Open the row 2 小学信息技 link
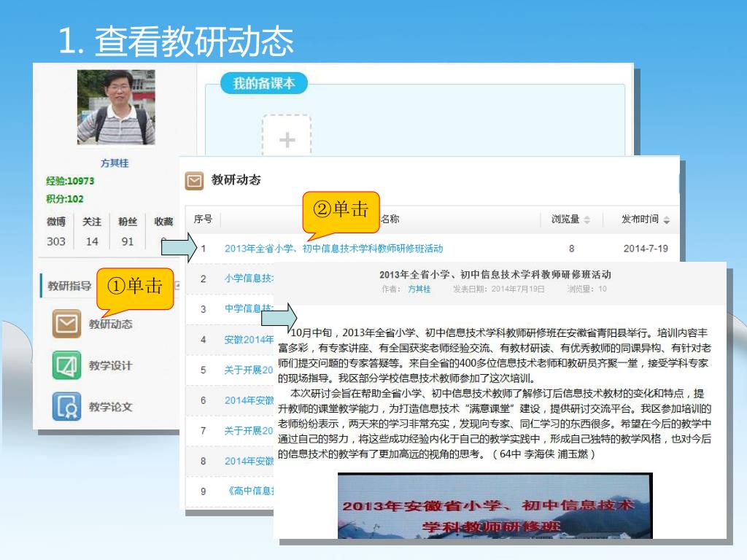This screenshot has width=747, height=560. click(x=249, y=279)
